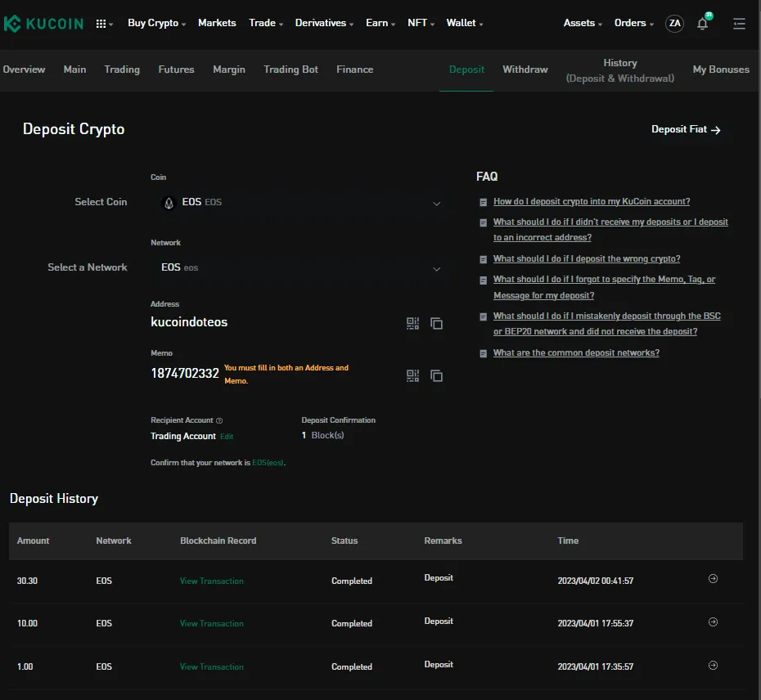Open FAQ: What are common deposit networks

[x=576, y=352]
